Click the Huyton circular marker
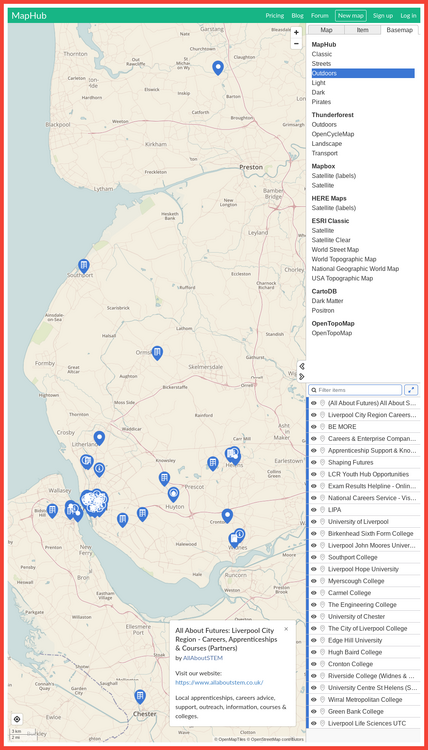Screen dimensions: 428x750 tap(173, 494)
